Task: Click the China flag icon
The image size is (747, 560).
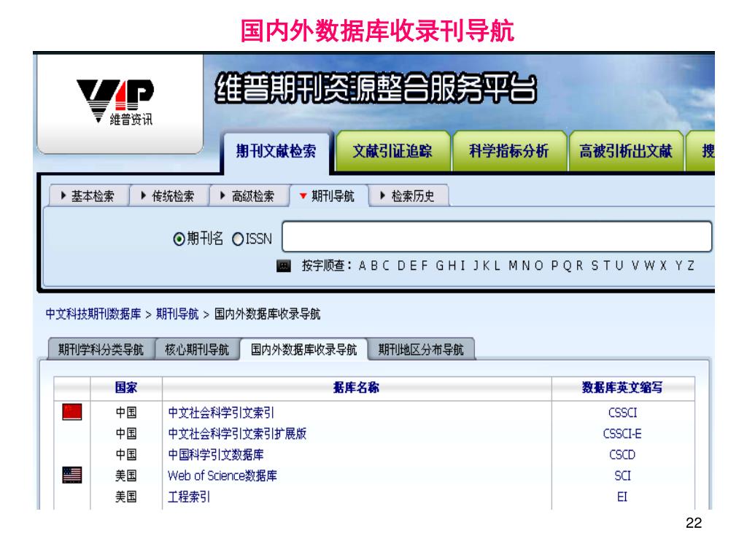Action: [x=72, y=412]
